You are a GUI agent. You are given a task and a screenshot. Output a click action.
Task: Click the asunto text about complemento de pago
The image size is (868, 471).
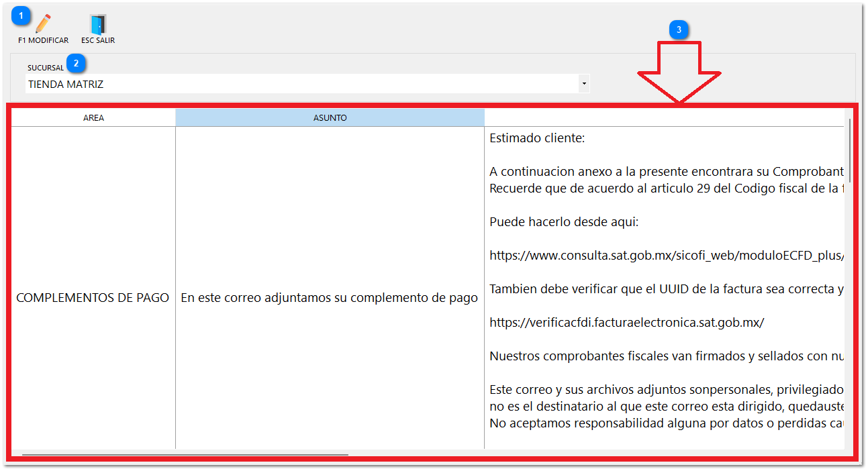[x=330, y=297]
